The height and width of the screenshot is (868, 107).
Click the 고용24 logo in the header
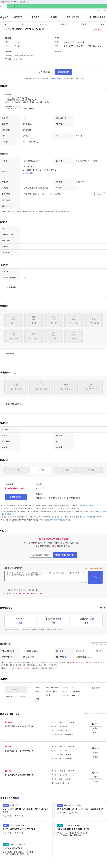4,17
